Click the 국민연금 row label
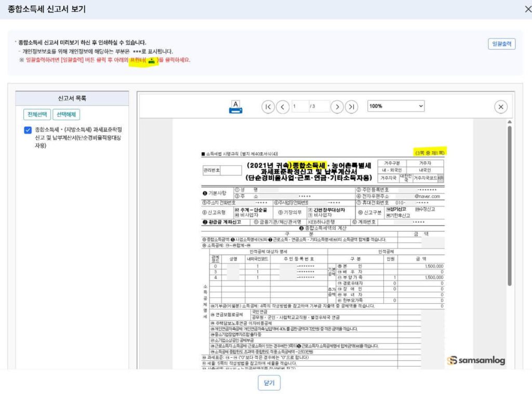The image size is (532, 394). coord(260,311)
